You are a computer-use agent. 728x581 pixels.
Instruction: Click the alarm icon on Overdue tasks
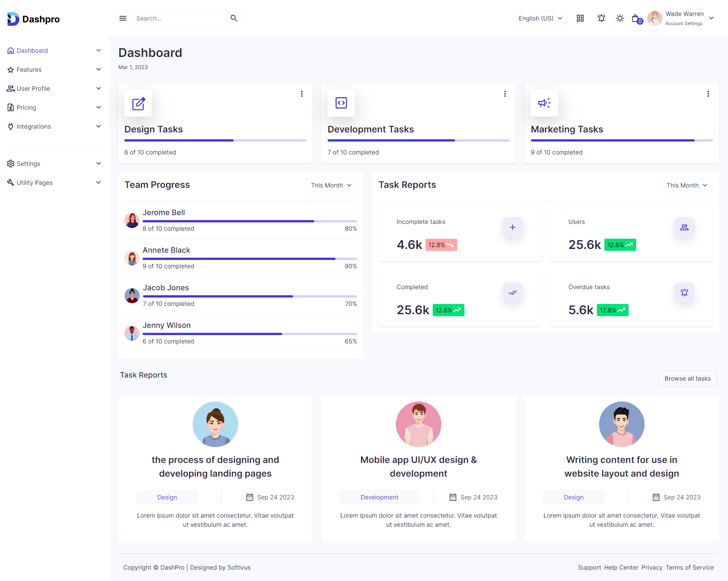[684, 293]
